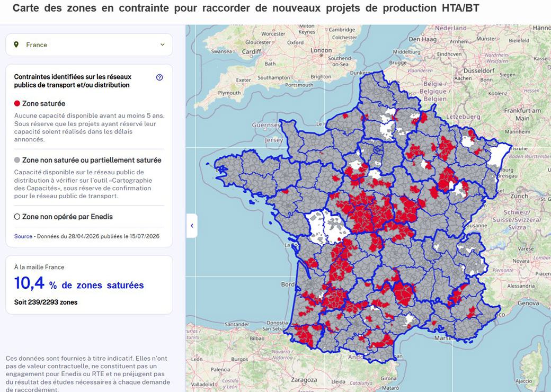Click the Alessandria label on the map
The width and height of the screenshot is (551, 392).
521,286
